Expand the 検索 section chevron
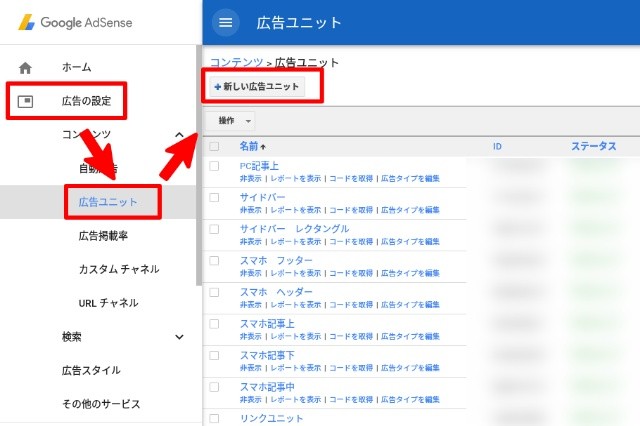Screen dimensions: 640x426 pos(179,337)
